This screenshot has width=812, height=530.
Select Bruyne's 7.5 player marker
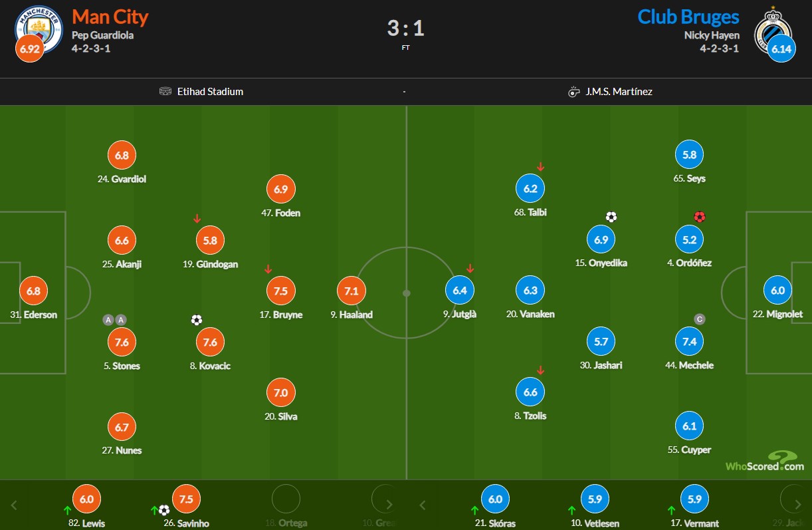pyautogui.click(x=281, y=291)
